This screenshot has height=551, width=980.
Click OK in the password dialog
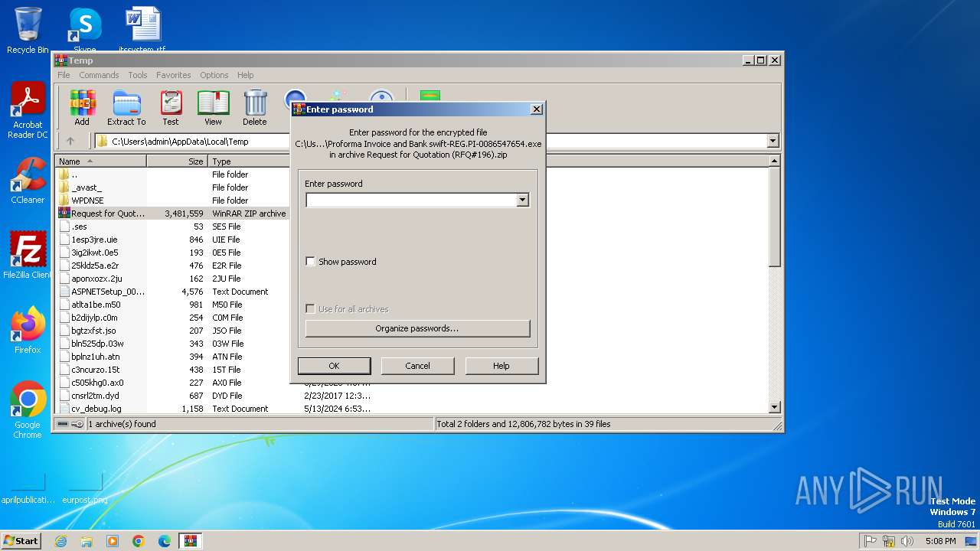(x=334, y=366)
